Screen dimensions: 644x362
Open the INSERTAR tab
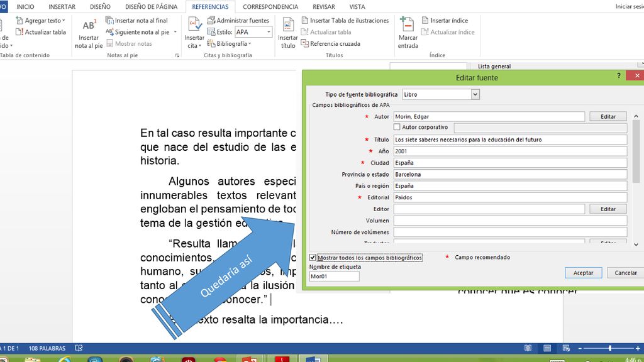62,6
